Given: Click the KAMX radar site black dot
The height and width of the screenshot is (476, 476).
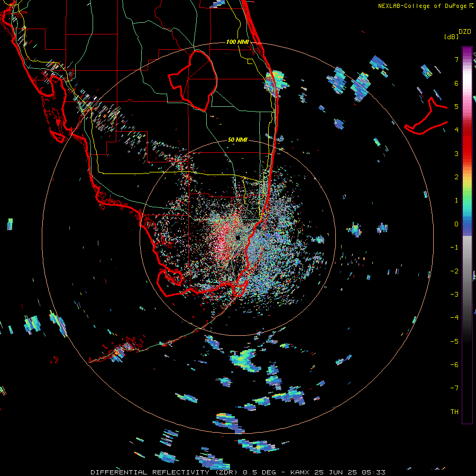Looking at the screenshot, I should [x=237, y=237].
